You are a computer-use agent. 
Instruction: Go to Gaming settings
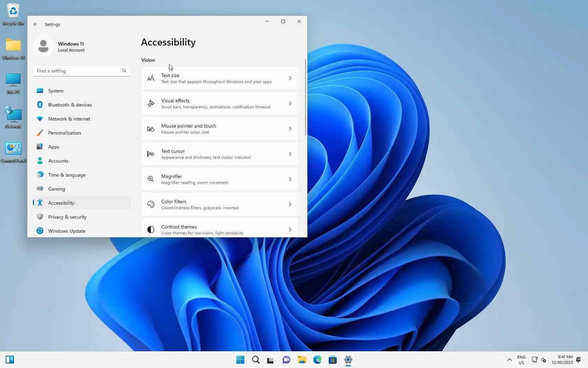point(82,189)
